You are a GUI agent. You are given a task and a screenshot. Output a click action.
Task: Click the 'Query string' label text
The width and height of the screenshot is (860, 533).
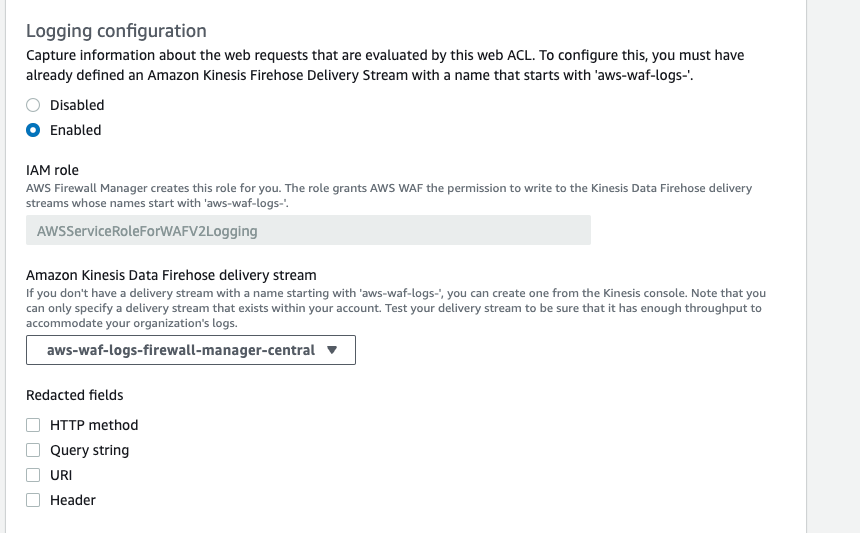[89, 450]
